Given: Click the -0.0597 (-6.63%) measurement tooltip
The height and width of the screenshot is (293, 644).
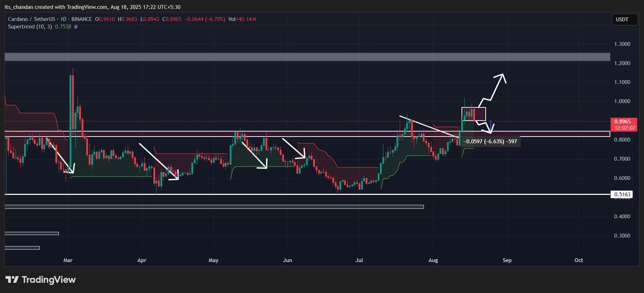Looking at the screenshot, I should pos(490,142).
